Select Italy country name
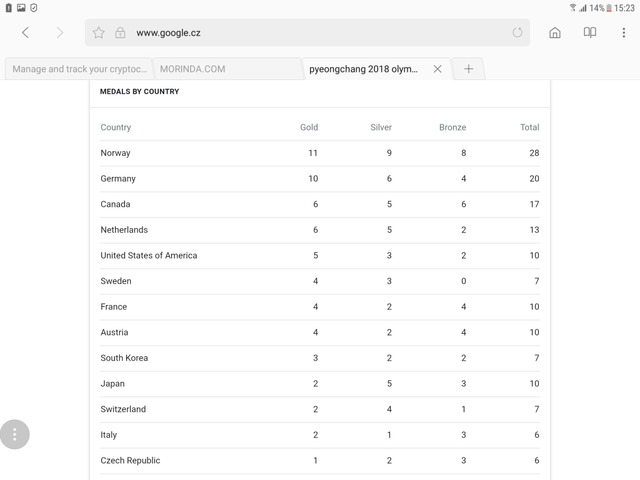 tap(109, 435)
